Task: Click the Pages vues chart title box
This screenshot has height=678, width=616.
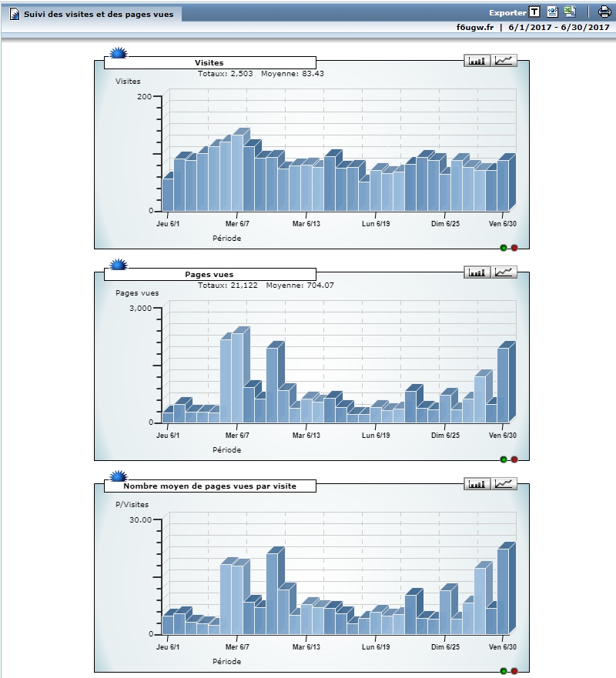Action: coord(209,274)
